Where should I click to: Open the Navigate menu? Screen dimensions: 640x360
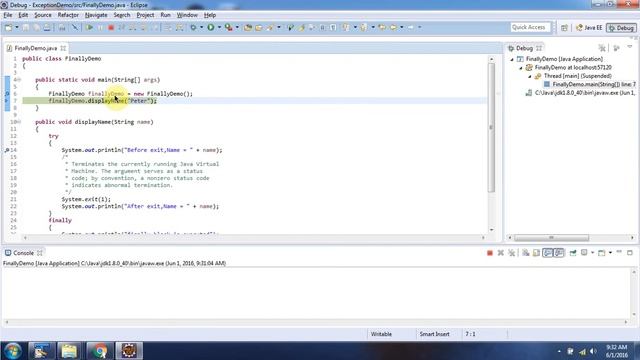(96, 15)
